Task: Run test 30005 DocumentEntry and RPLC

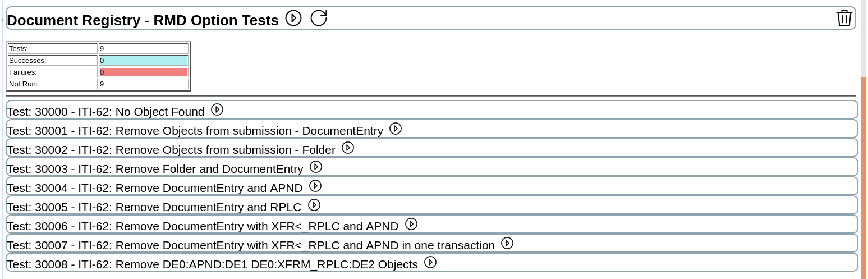Action: (314, 205)
